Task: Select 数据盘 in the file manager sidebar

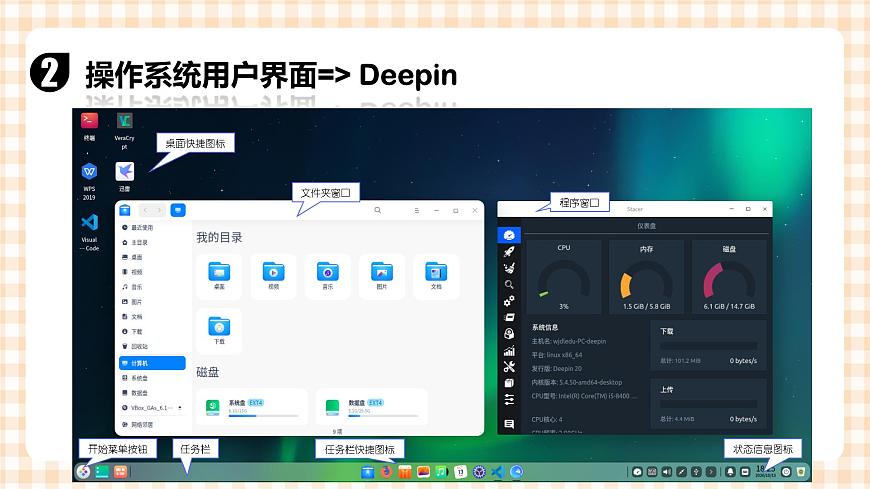Action: click(x=153, y=393)
